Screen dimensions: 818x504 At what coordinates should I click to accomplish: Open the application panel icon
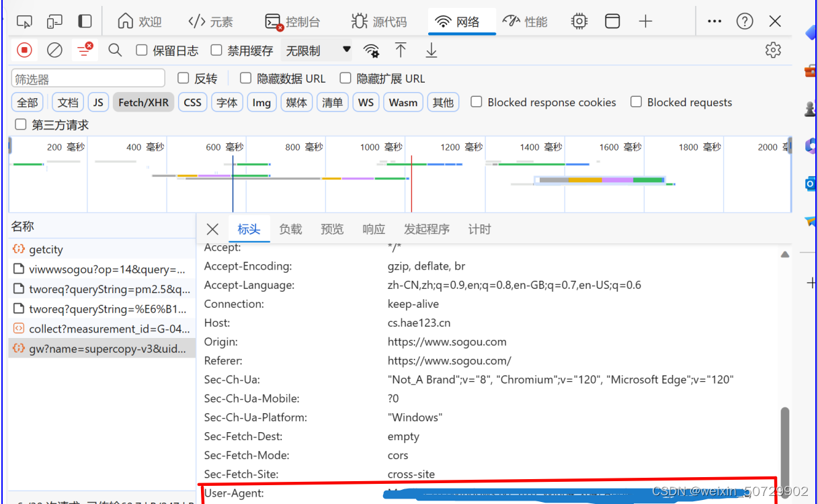tap(612, 22)
